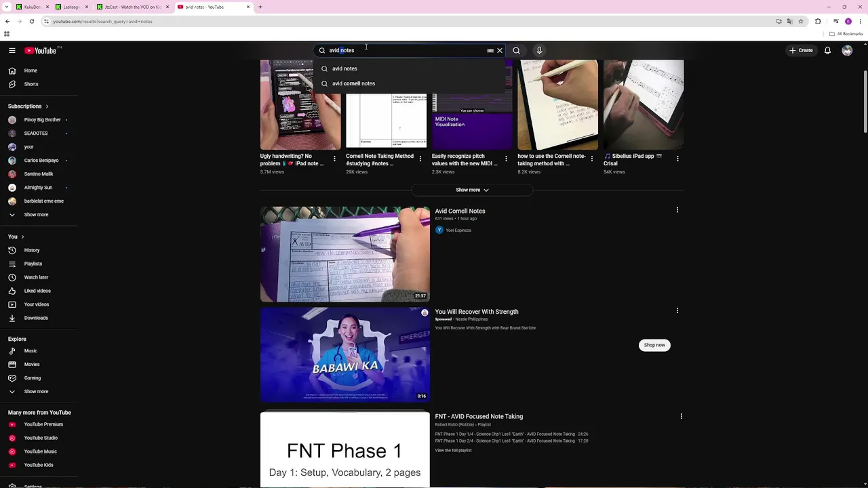Open the Avid Cornell Notes video thumbnail
This screenshot has height=488, width=868.
345,254
